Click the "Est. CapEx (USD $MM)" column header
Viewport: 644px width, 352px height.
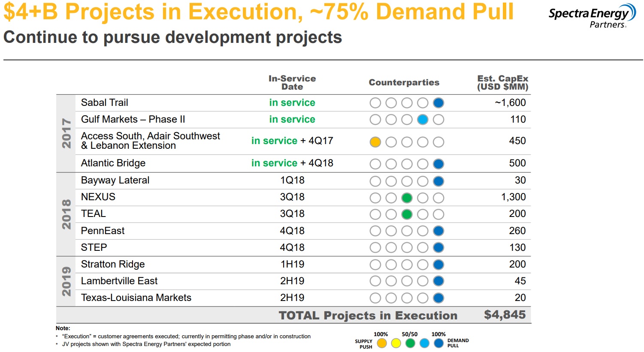(x=503, y=82)
